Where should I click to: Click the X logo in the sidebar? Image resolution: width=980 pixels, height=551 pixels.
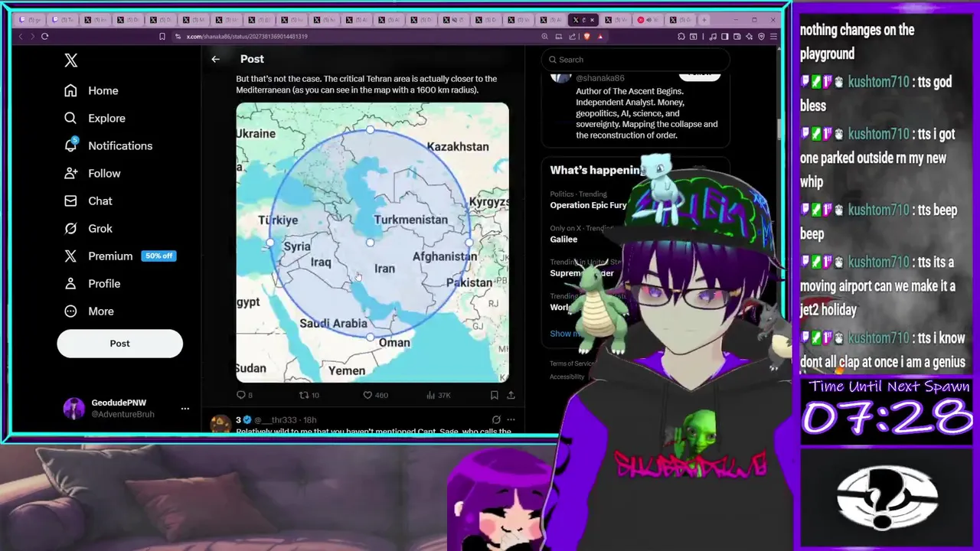[70, 60]
